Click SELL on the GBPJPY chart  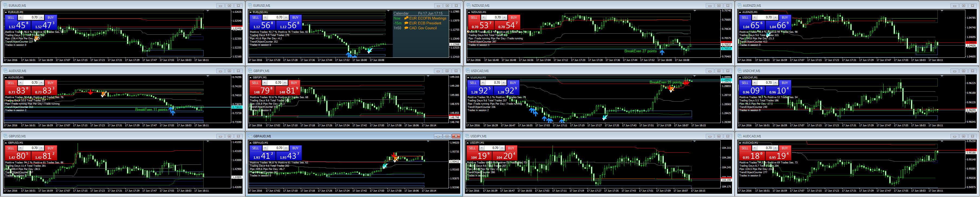tap(255, 83)
